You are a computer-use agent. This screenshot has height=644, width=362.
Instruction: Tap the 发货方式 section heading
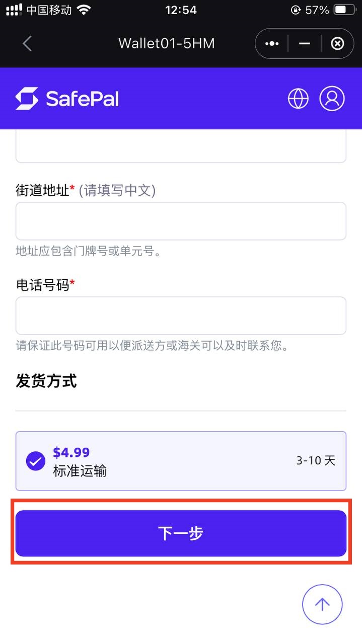[x=46, y=381]
